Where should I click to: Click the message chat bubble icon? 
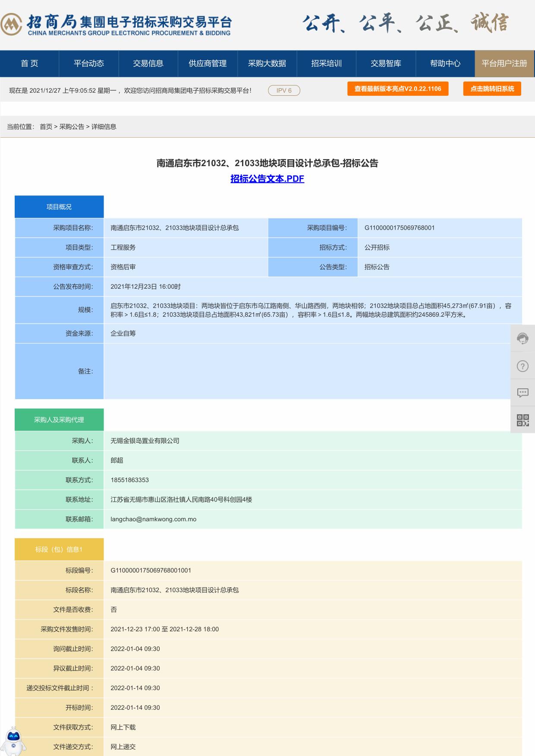point(522,393)
